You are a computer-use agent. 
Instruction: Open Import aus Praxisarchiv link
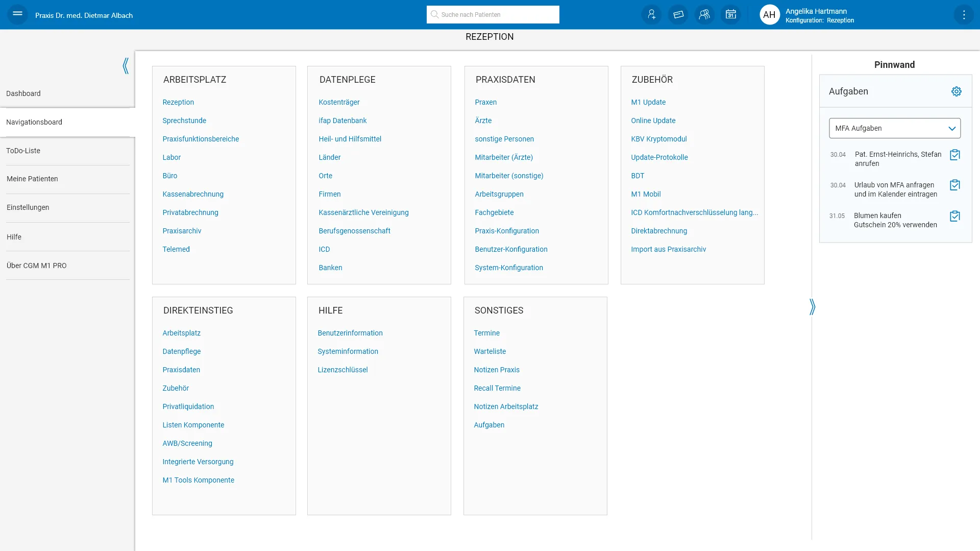(669, 249)
